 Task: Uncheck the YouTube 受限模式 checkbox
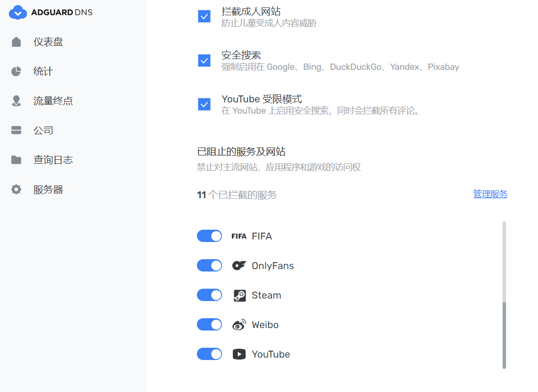204,104
